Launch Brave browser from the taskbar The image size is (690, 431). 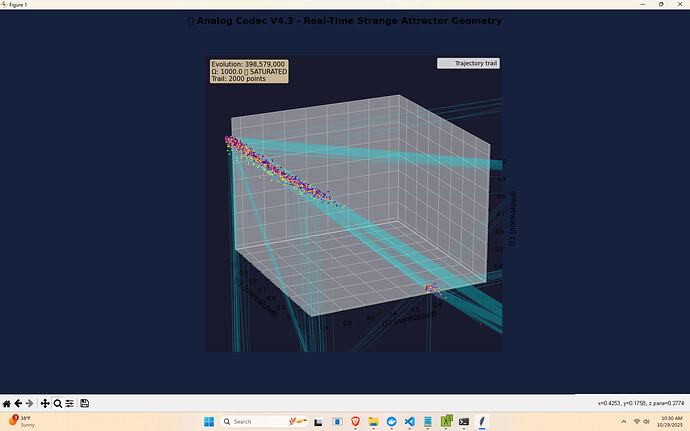(x=355, y=422)
